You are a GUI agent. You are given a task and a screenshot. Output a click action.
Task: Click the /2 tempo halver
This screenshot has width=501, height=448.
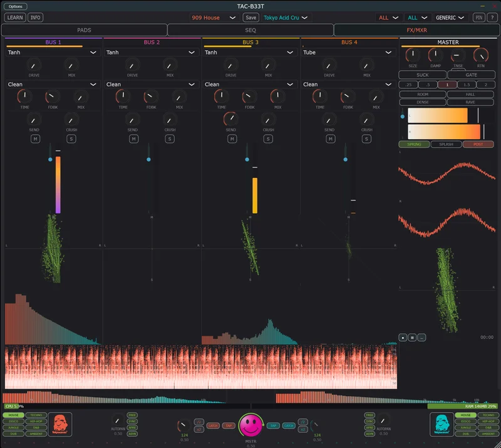pos(199,420)
